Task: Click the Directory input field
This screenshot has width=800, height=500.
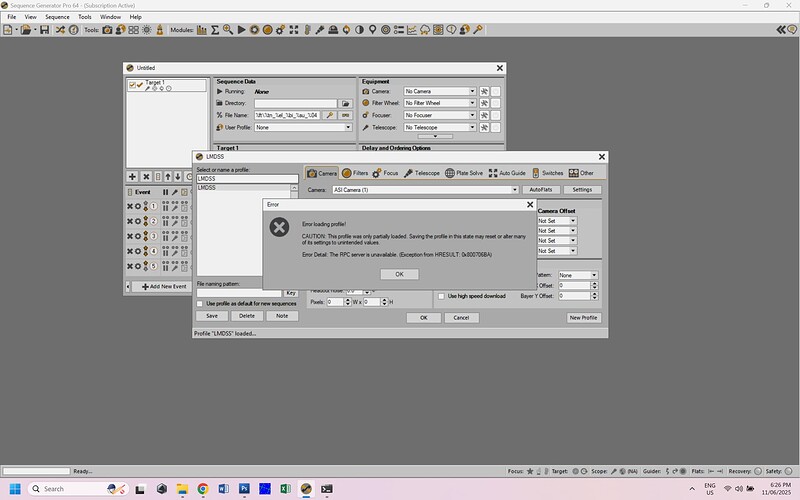Action: [x=296, y=104]
